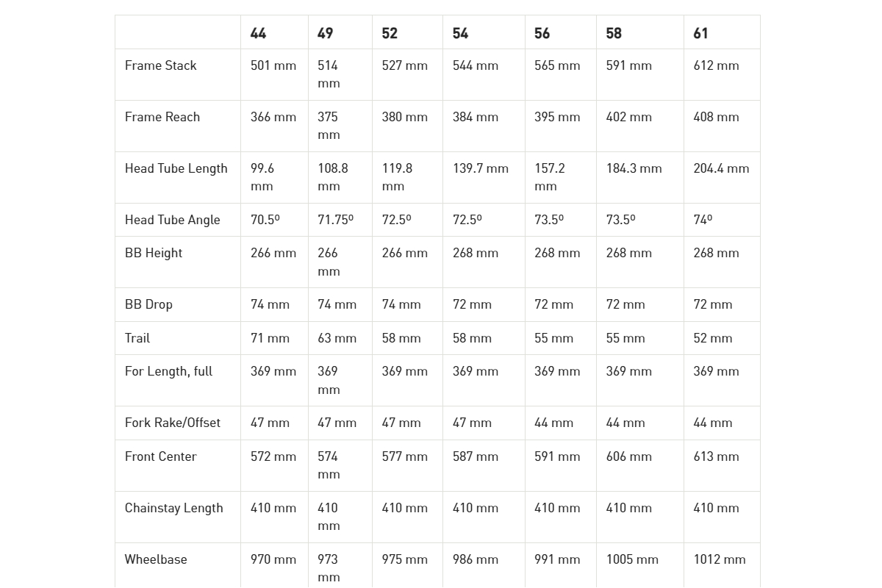
Task: Select the Head Tube Length label
Action: pyautogui.click(x=176, y=168)
